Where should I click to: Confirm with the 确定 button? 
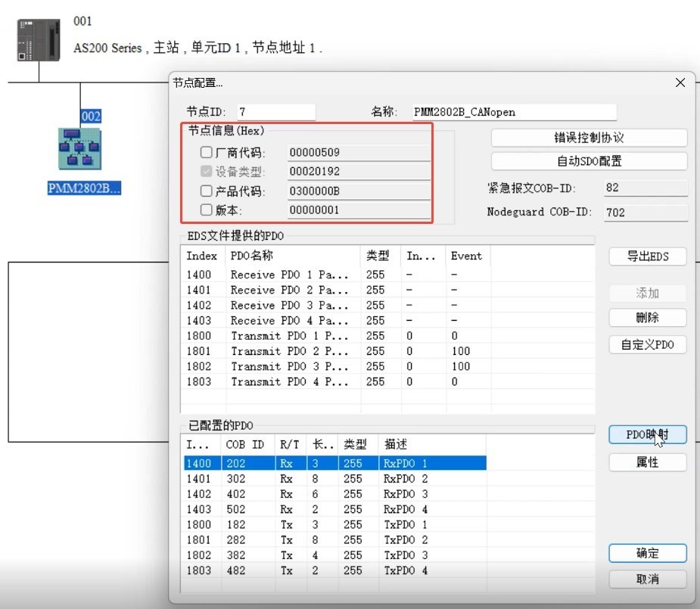(x=647, y=553)
